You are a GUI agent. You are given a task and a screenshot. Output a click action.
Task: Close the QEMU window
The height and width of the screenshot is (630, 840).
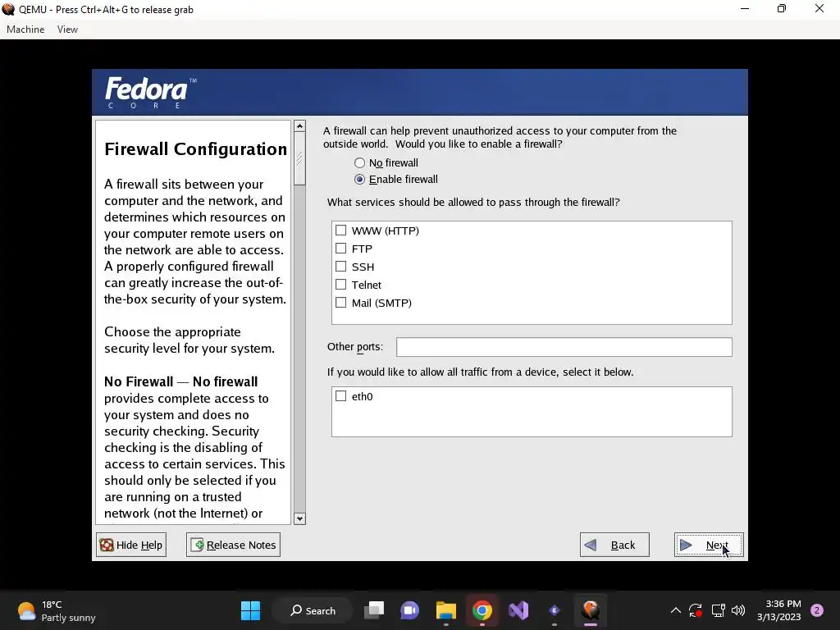[x=819, y=9]
